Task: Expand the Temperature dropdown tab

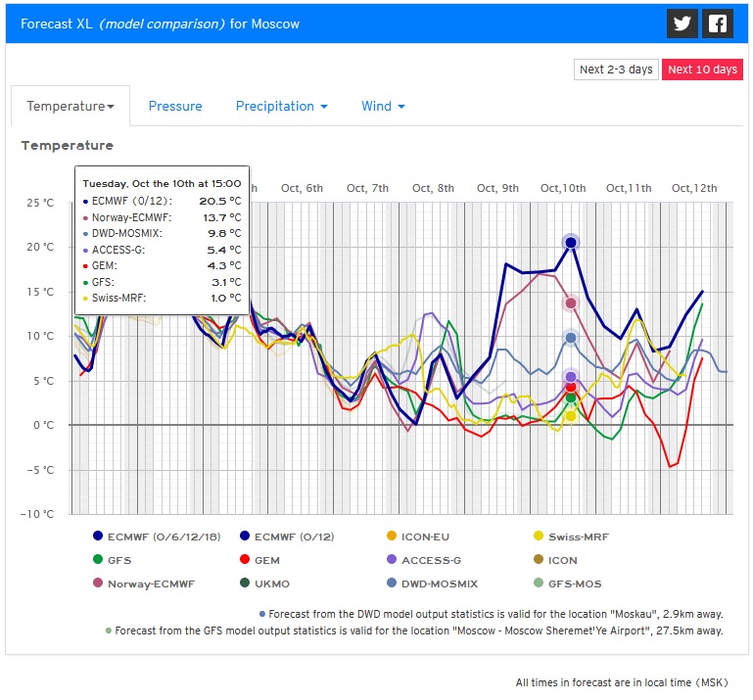Action: click(x=71, y=106)
